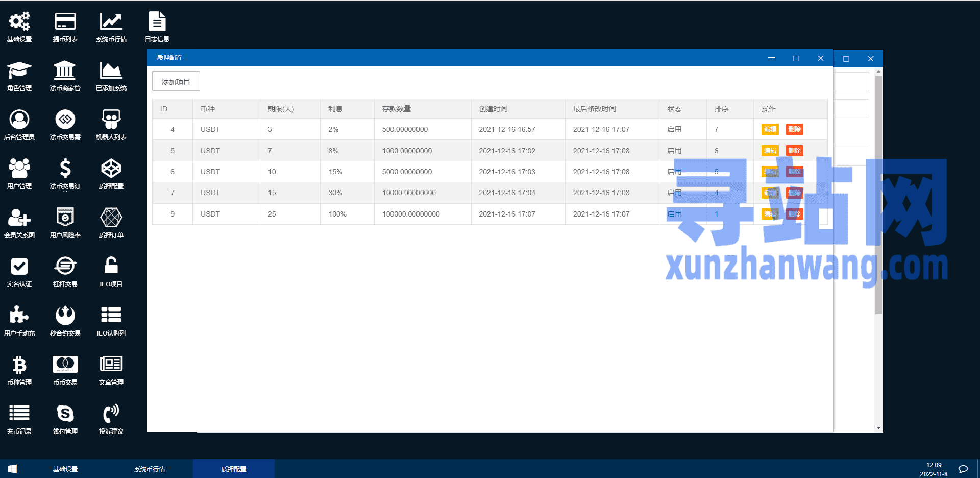Viewport: 980px width, 478px height.
Task: Open the taskbar notification chat icon
Action: 963,469
